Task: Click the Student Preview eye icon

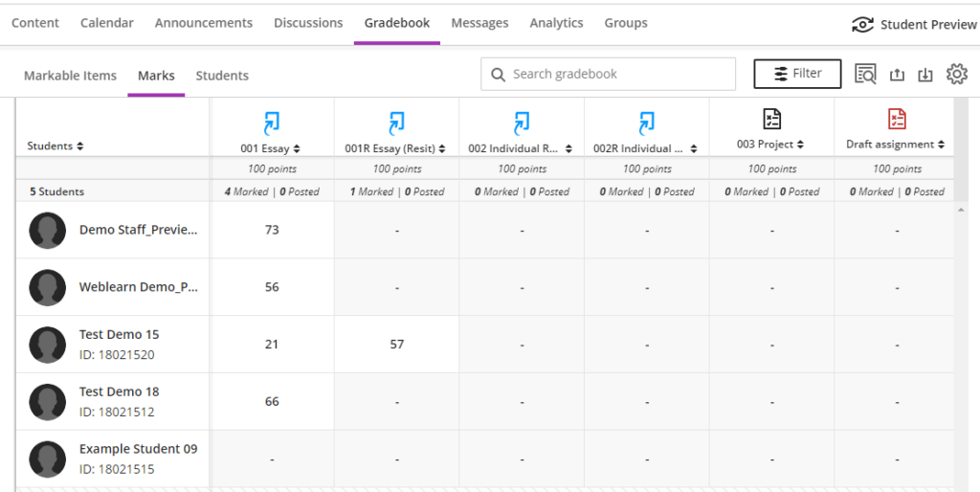Action: 862,25
